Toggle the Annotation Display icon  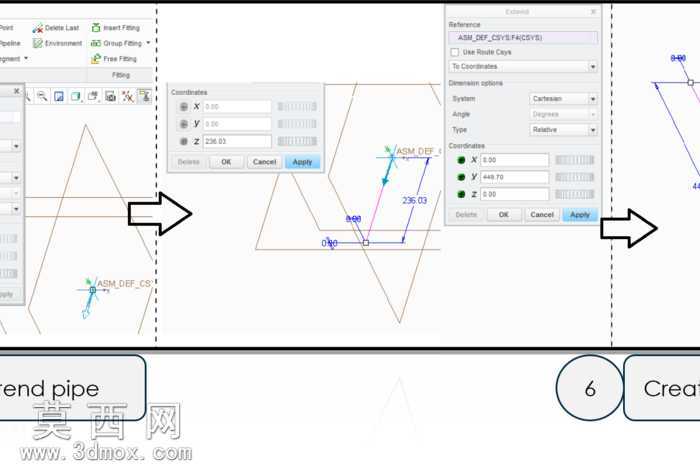point(144,96)
